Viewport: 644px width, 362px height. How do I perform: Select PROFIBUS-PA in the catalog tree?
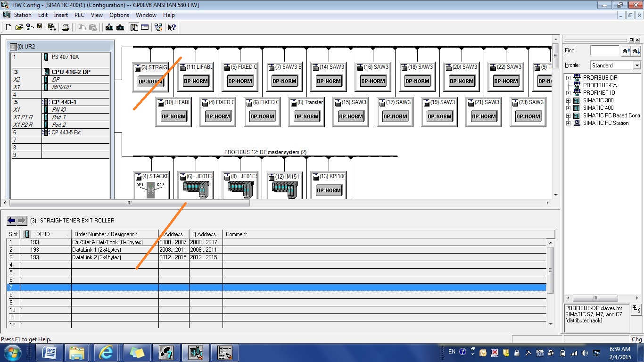click(x=600, y=85)
